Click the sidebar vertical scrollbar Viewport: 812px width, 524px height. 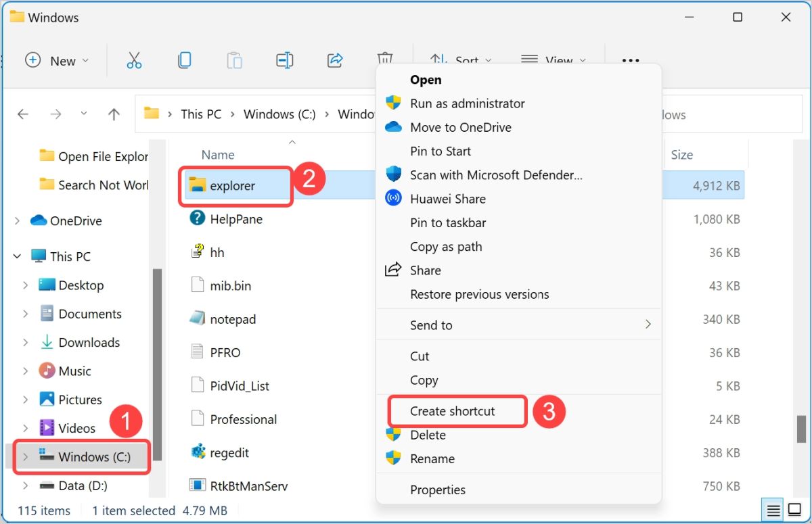(x=157, y=365)
